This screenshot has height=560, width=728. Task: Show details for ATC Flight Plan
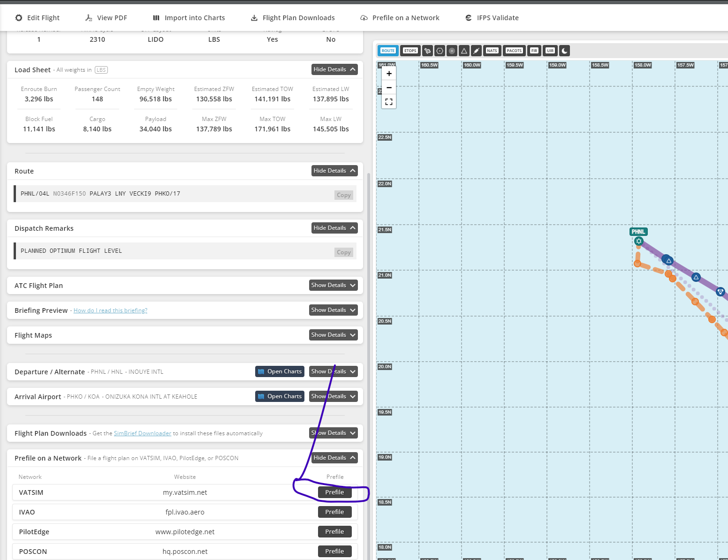[x=333, y=285]
